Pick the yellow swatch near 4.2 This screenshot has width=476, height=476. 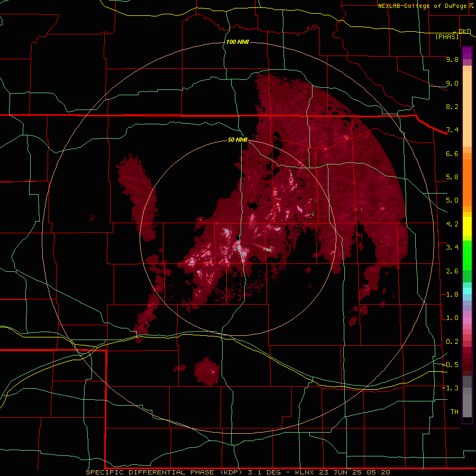click(467, 226)
